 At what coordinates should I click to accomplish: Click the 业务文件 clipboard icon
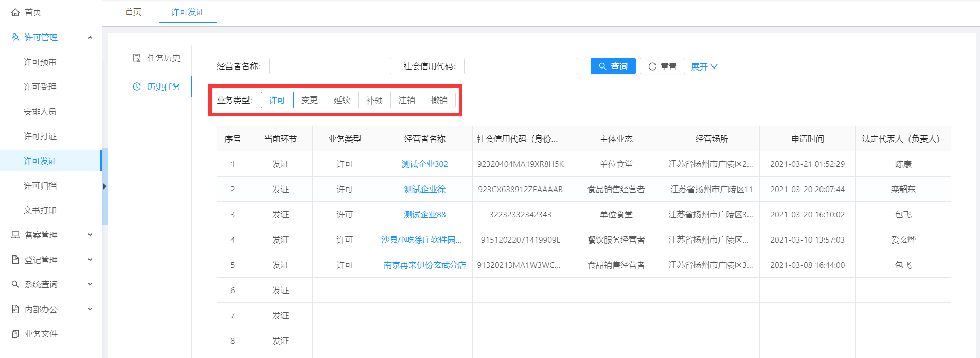pos(15,334)
